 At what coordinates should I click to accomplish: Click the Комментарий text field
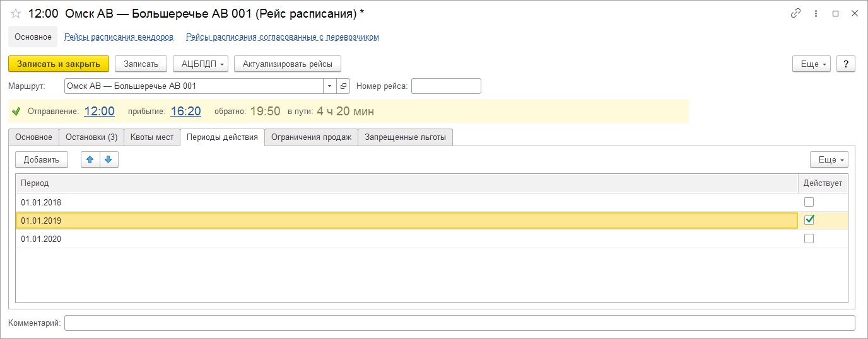coord(459,323)
